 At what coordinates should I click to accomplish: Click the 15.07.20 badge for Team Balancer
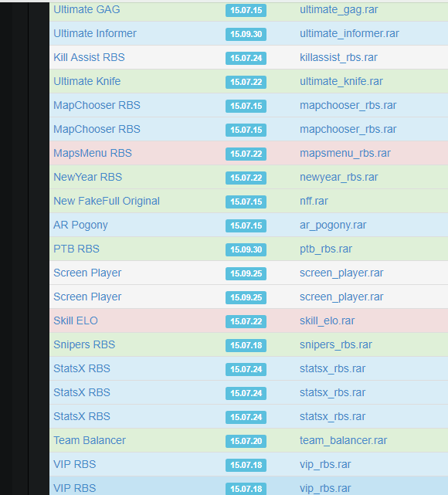pos(246,441)
